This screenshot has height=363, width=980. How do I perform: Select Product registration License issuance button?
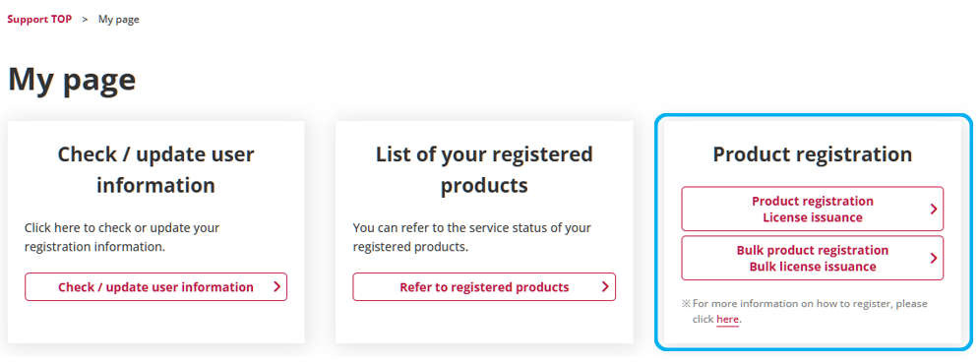coord(812,209)
